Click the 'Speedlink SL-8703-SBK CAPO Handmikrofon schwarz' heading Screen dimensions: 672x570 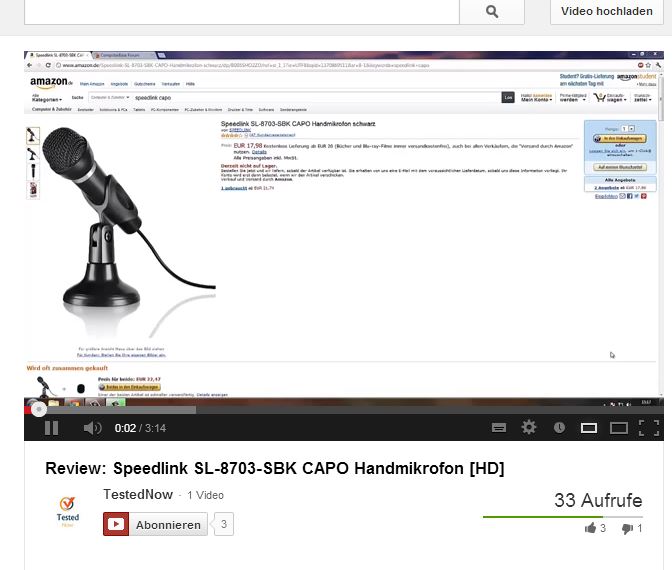coord(298,124)
